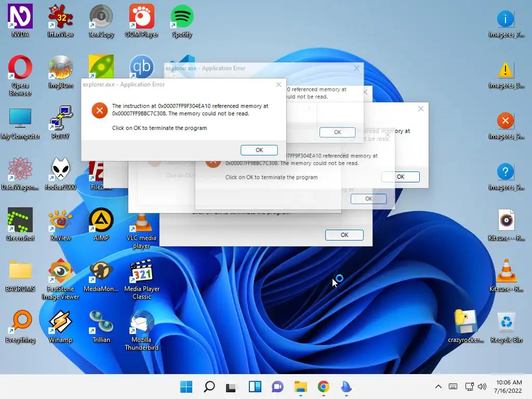Open taskbar Search
The width and height of the screenshot is (532, 399).
click(x=209, y=387)
